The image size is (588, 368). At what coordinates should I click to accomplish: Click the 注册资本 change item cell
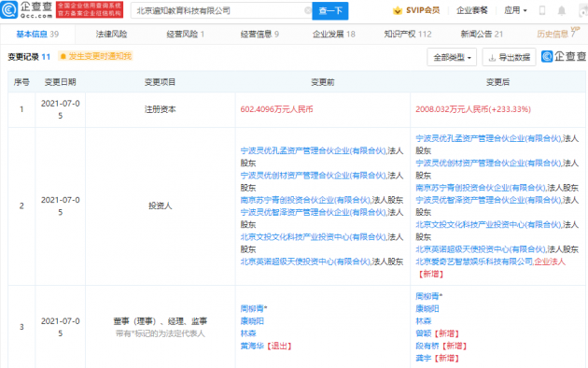[161, 109]
